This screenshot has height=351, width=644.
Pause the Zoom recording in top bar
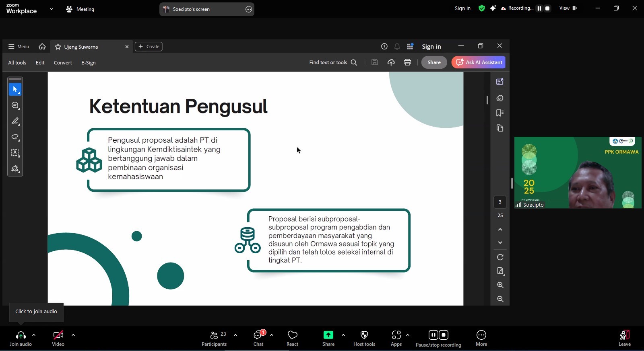539,8
